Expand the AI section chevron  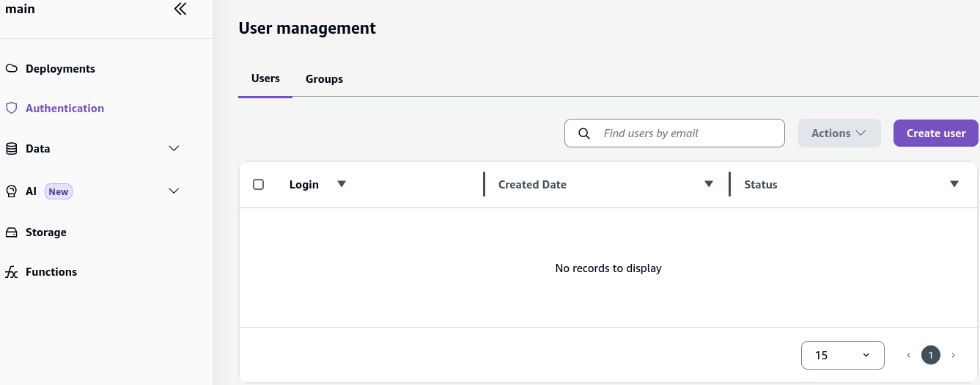[x=174, y=191]
